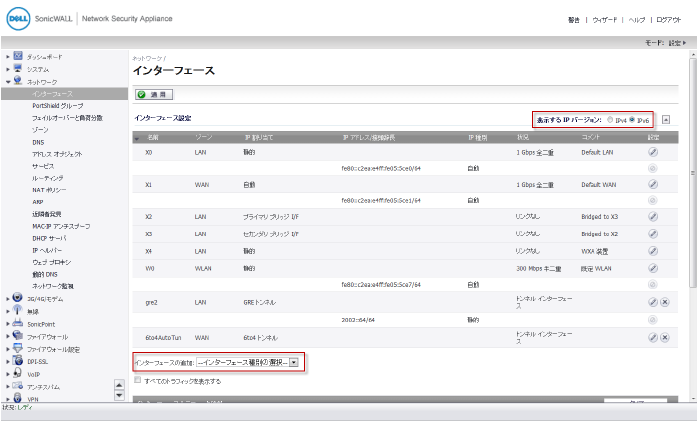The image size is (700, 442).
Task: Click the DPI-SSL icon
Action: pos(17,360)
